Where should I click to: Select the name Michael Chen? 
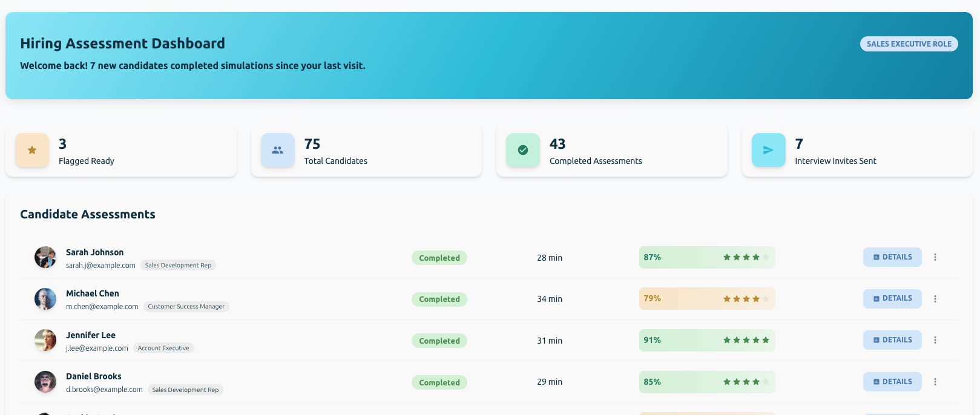click(93, 293)
